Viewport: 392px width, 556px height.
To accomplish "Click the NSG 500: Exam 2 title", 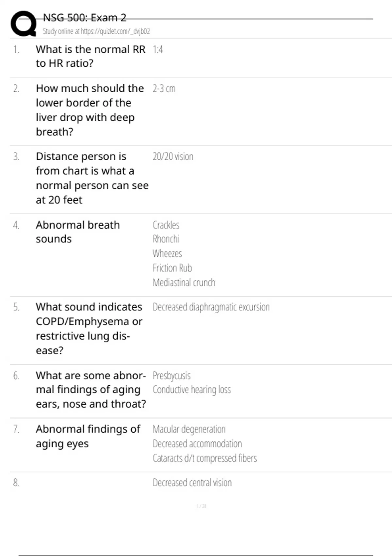I will [x=85, y=18].
